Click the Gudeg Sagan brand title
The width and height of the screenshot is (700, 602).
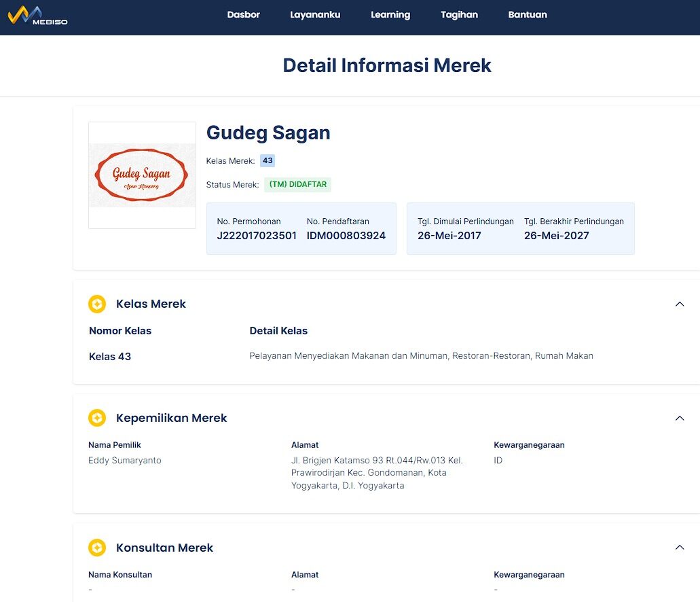pyautogui.click(x=268, y=132)
